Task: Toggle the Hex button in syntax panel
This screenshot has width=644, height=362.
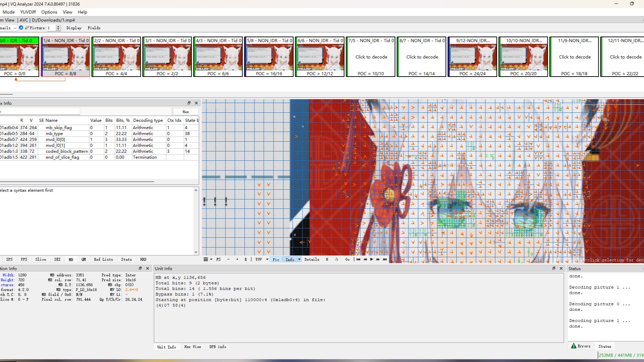Action: click(x=186, y=112)
